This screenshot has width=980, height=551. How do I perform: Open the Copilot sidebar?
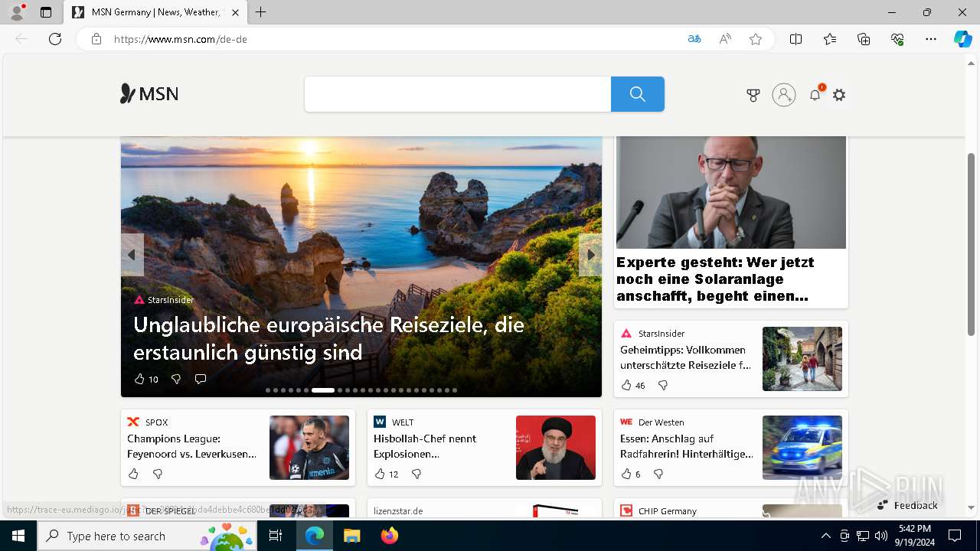tap(963, 39)
